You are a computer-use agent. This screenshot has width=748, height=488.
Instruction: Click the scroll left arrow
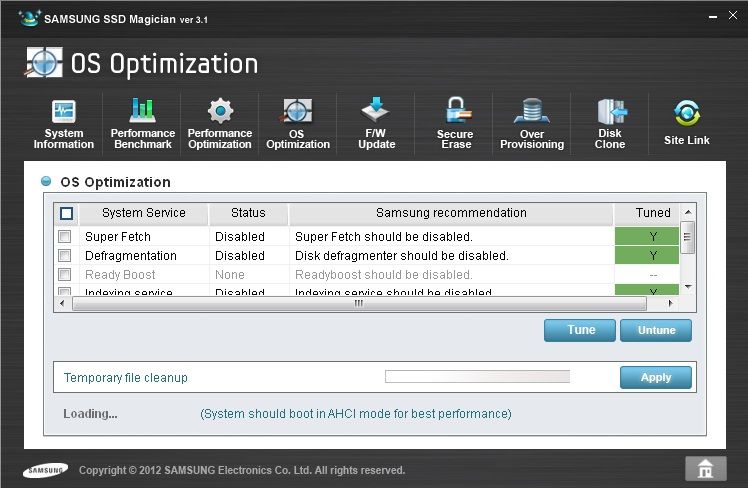point(62,303)
